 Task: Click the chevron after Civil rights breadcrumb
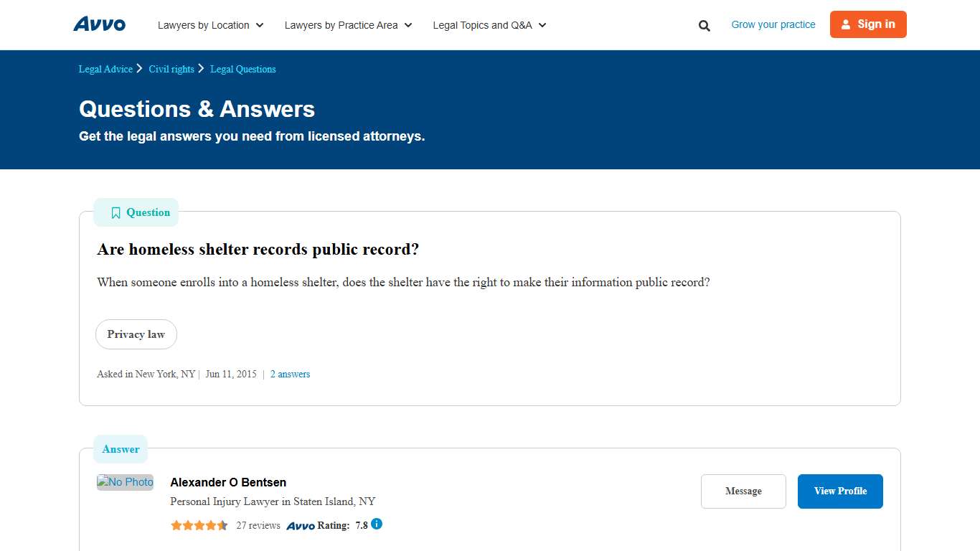pyautogui.click(x=202, y=68)
